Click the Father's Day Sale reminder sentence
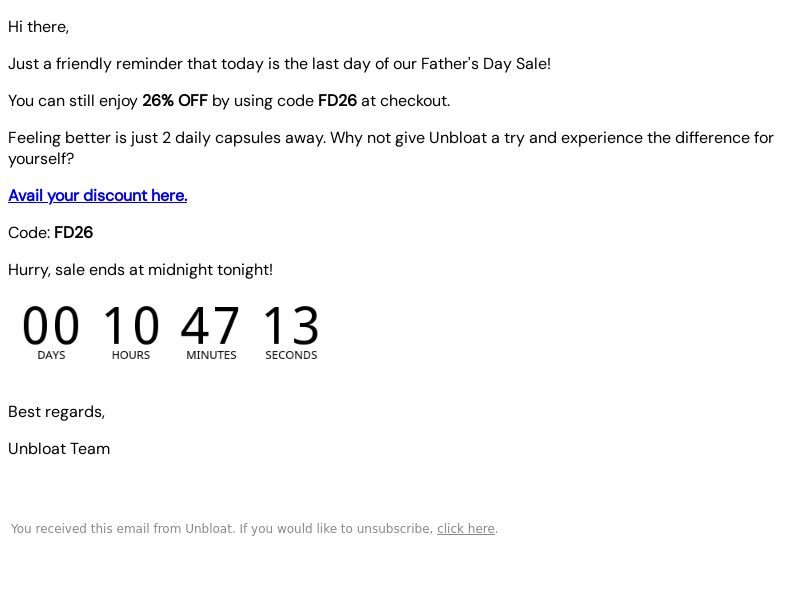The height and width of the screenshot is (600, 800). [280, 64]
